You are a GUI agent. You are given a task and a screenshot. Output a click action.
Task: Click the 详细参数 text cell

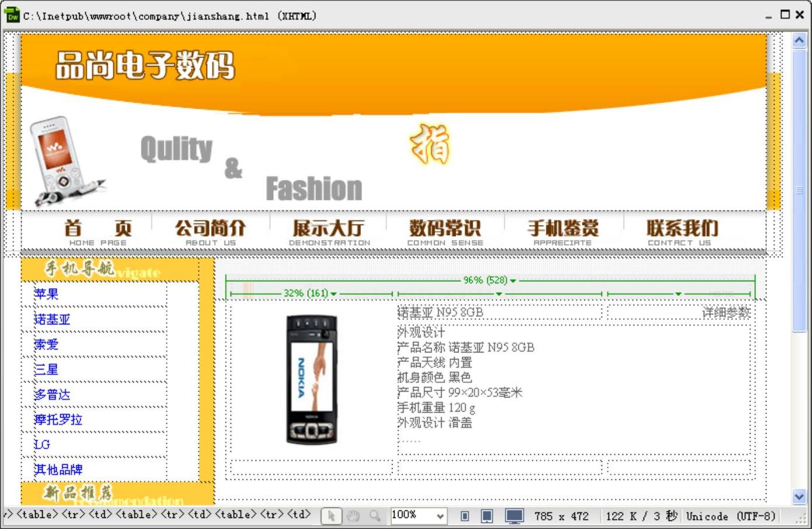[x=726, y=313]
